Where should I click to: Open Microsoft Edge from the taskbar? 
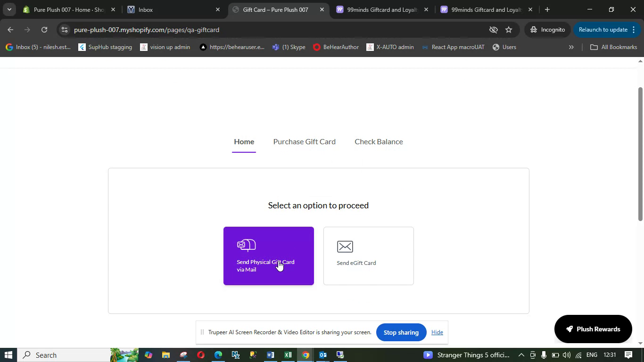[218, 355]
